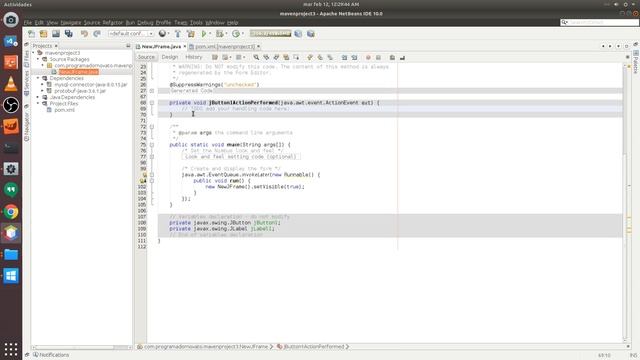Switch to History view
Screen dimensions: 640x360
tap(193, 58)
